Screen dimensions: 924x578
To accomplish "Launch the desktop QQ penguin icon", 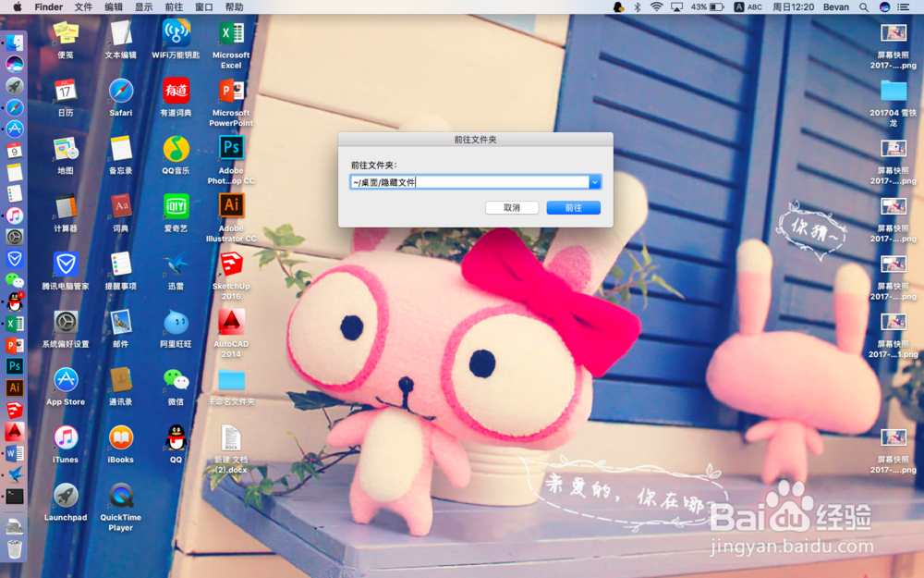I will pos(176,437).
